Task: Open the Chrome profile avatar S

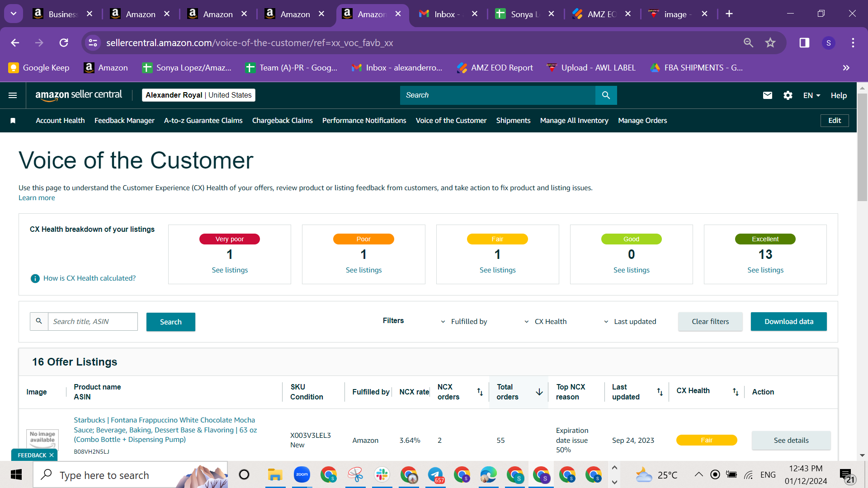Action: 829,42
